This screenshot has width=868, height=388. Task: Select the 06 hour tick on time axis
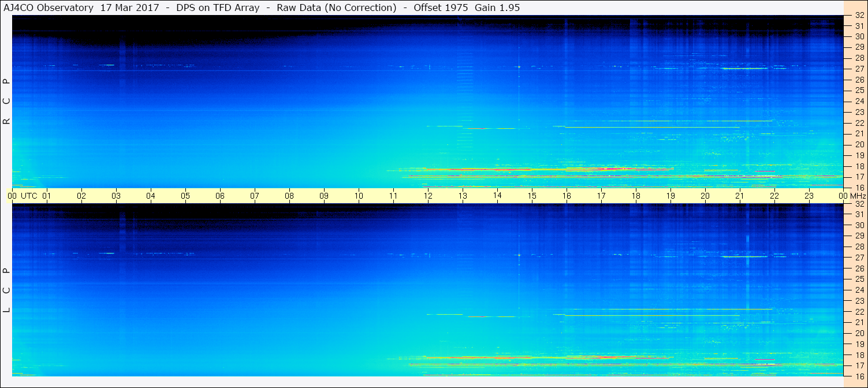pyautogui.click(x=220, y=196)
